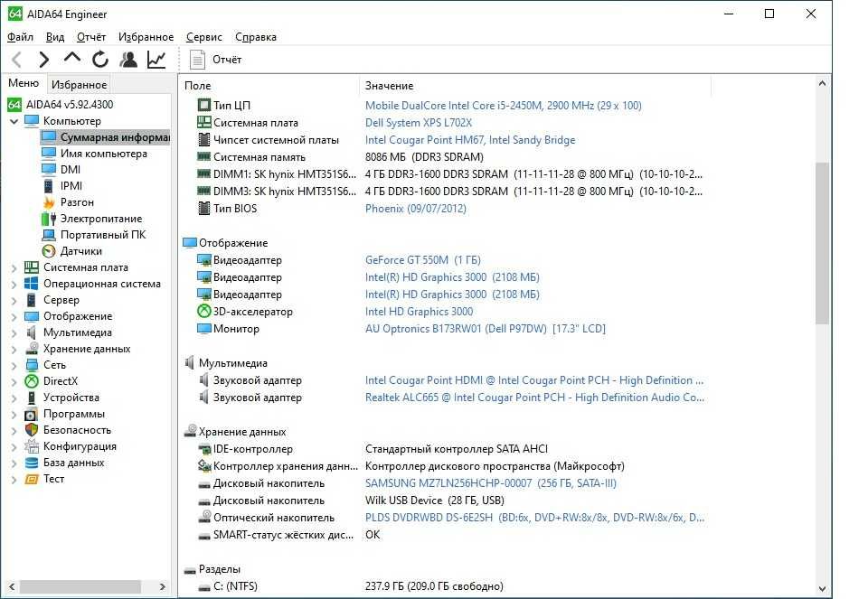Click the Мультимедиа speaker icon in tree
Image resolution: width=868 pixels, height=599 pixels.
32,332
